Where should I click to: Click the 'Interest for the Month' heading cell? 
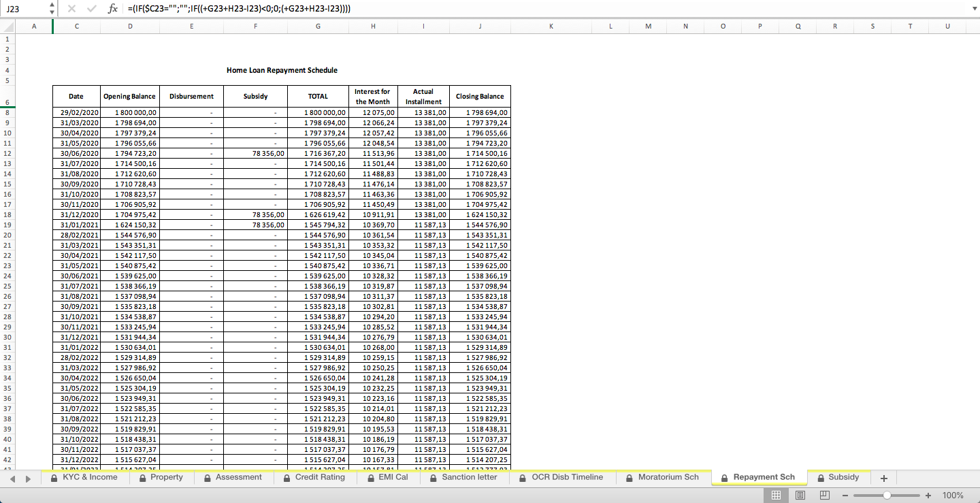373,96
